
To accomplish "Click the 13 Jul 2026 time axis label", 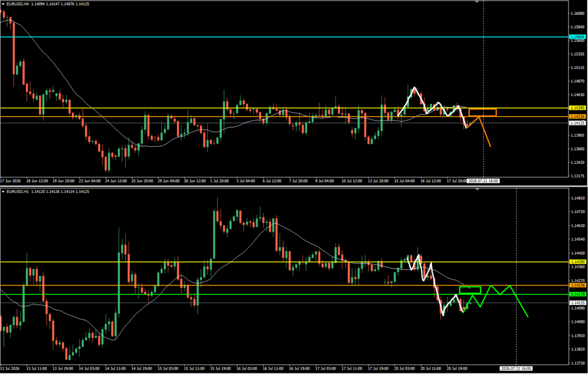I will tap(10, 368).
